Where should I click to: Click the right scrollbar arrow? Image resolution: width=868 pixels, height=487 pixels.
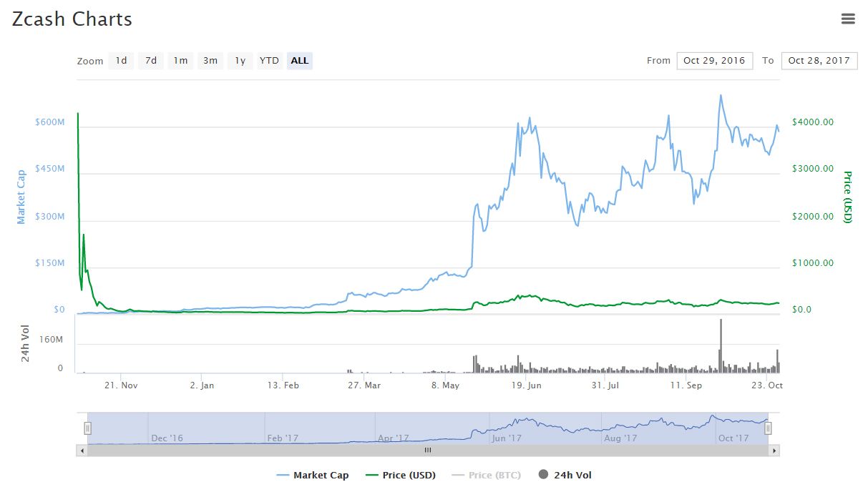[774, 451]
